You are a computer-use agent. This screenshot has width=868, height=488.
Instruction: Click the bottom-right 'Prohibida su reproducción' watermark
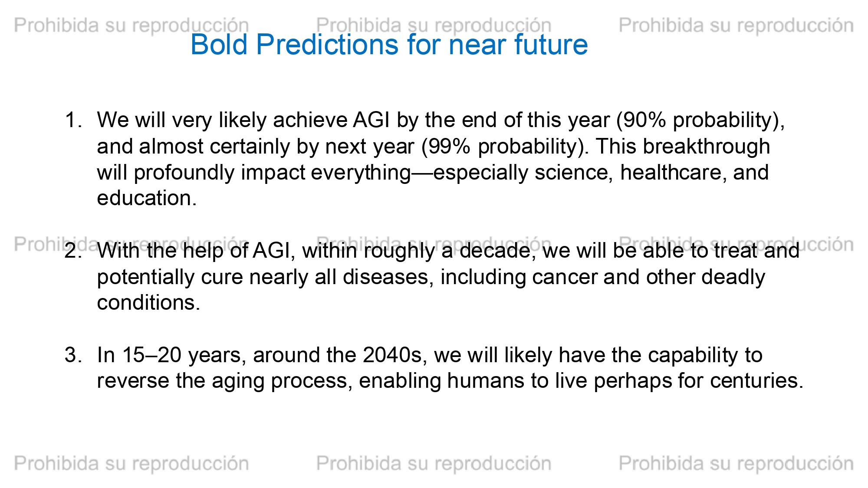(x=736, y=464)
